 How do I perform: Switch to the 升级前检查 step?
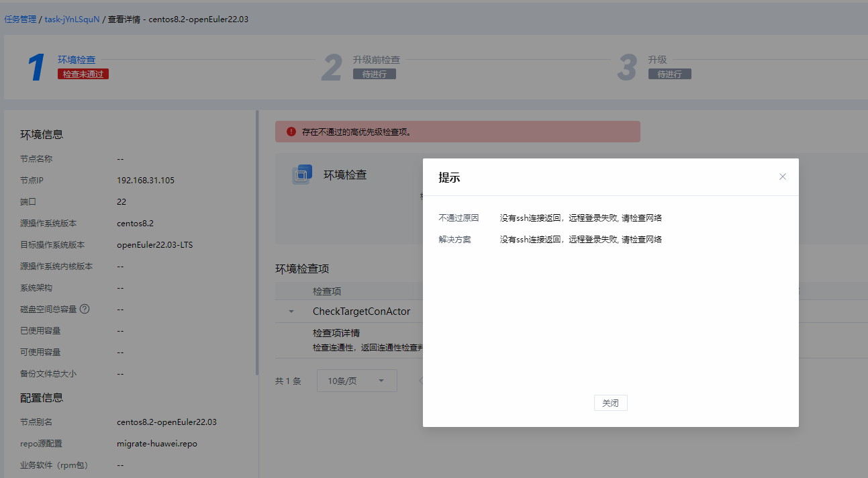376,60
